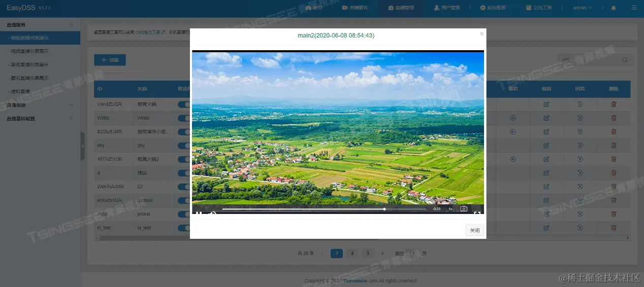The height and width of the screenshot is (287, 644).
Task: Open the notification bell in the top bar
Action: [x=614, y=8]
